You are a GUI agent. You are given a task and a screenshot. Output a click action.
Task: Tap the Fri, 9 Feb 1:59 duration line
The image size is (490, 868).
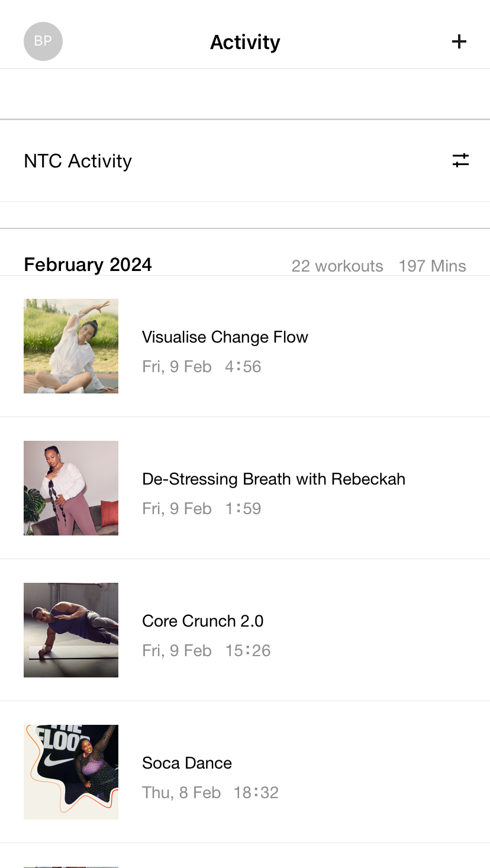[201, 509]
